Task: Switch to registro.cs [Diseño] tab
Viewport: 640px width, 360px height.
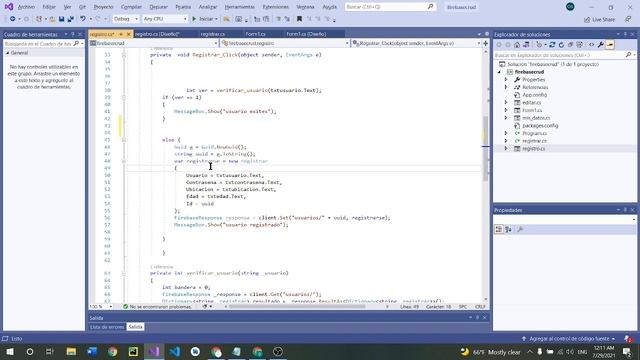Action: (x=157, y=34)
